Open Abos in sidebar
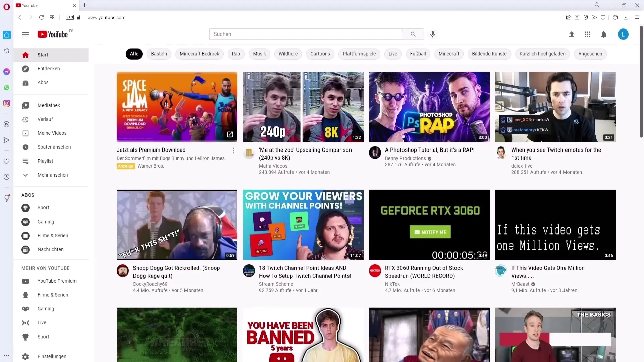This screenshot has height=362, width=644. click(51, 83)
